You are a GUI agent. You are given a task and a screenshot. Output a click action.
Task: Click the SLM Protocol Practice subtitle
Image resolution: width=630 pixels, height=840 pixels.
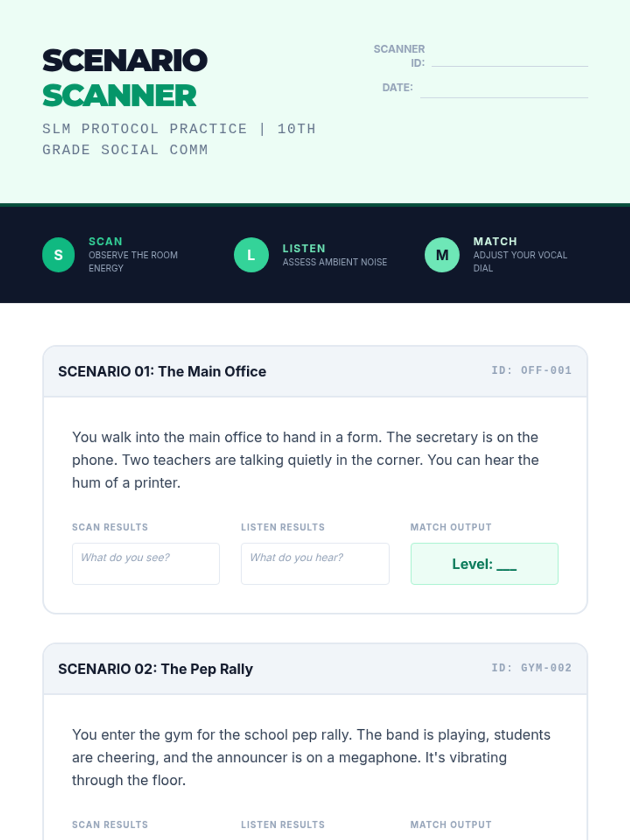tap(179, 139)
